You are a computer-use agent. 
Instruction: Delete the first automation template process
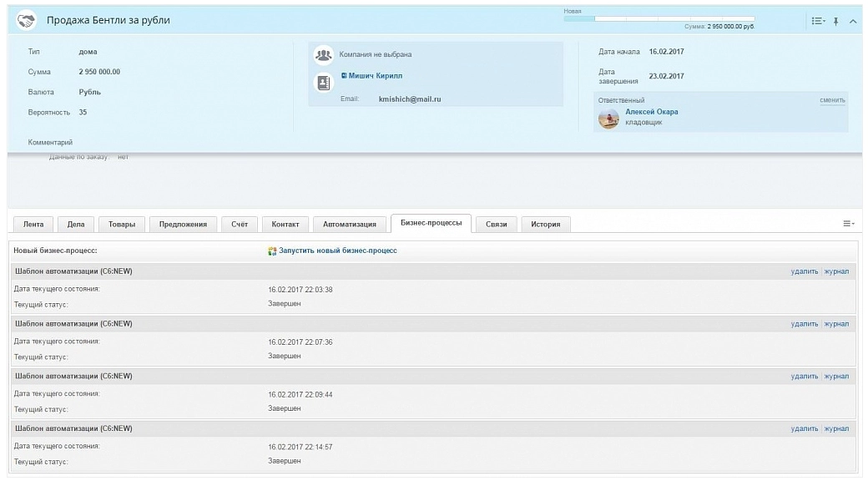tap(804, 271)
